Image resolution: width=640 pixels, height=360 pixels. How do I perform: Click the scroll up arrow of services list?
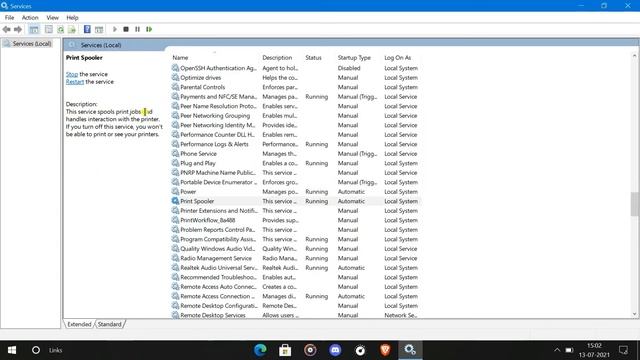point(634,56)
